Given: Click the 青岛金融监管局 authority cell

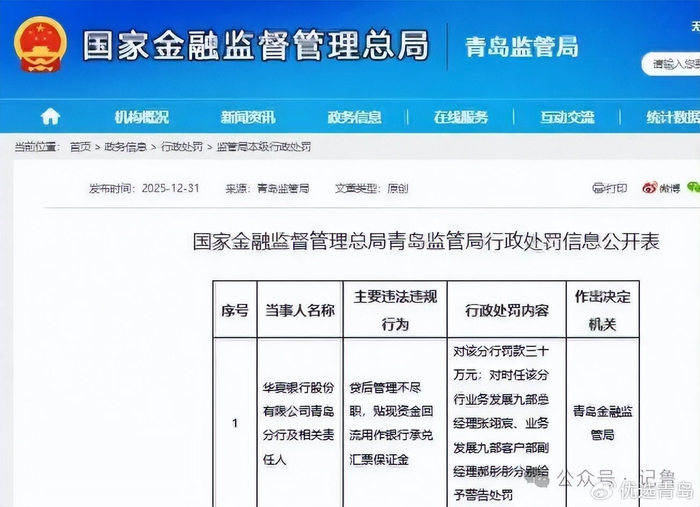Looking at the screenshot, I should pyautogui.click(x=603, y=423).
